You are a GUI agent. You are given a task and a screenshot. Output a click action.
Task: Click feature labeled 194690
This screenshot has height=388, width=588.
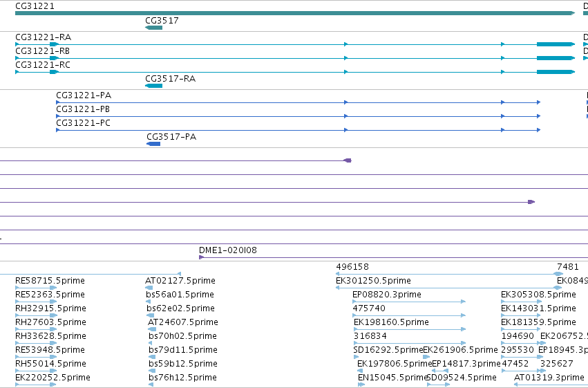tap(518, 336)
